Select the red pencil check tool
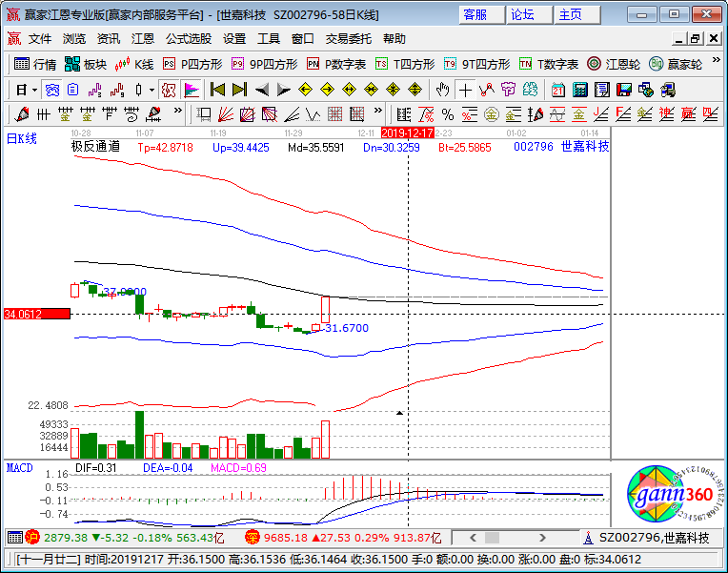 coord(22,114)
